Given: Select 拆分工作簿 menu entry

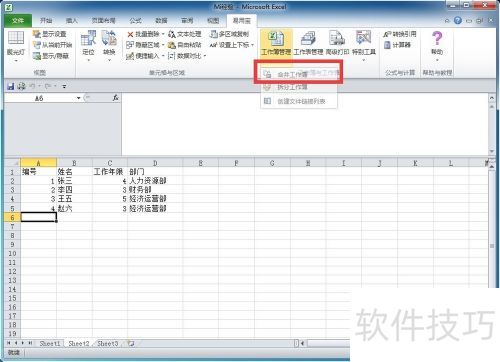Looking at the screenshot, I should (299, 88).
